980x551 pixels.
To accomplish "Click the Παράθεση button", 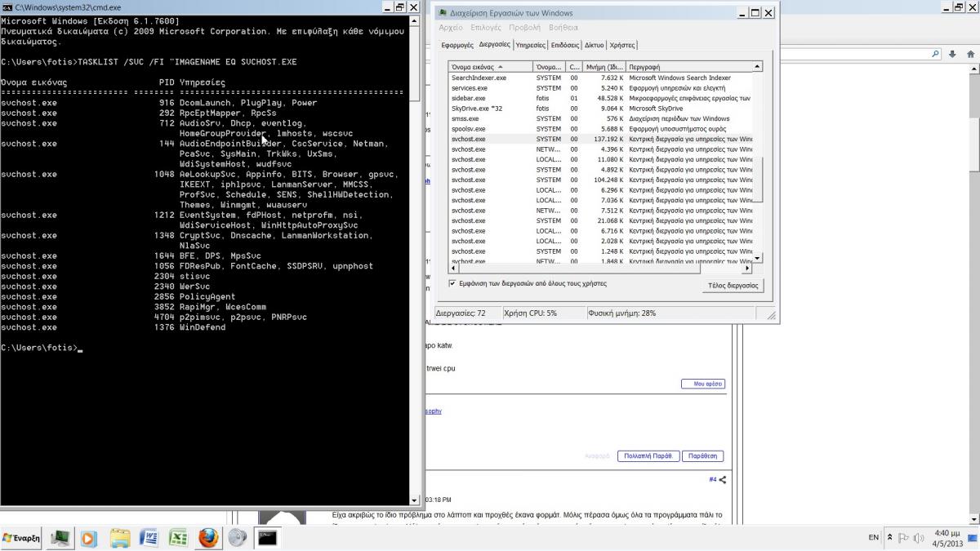I will [703, 456].
